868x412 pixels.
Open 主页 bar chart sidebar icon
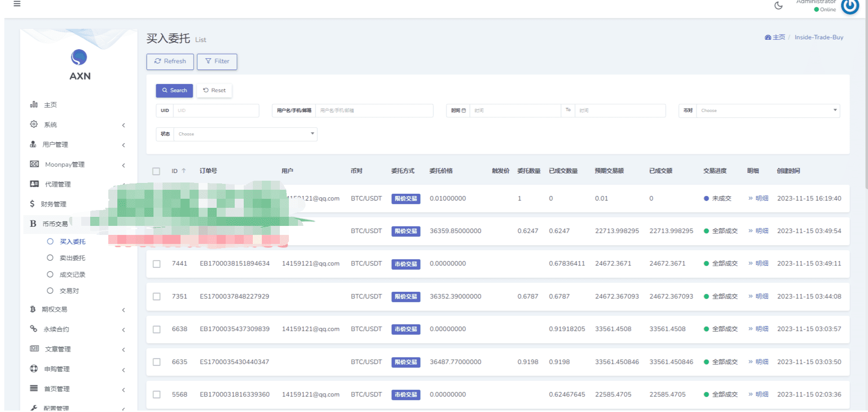click(34, 104)
